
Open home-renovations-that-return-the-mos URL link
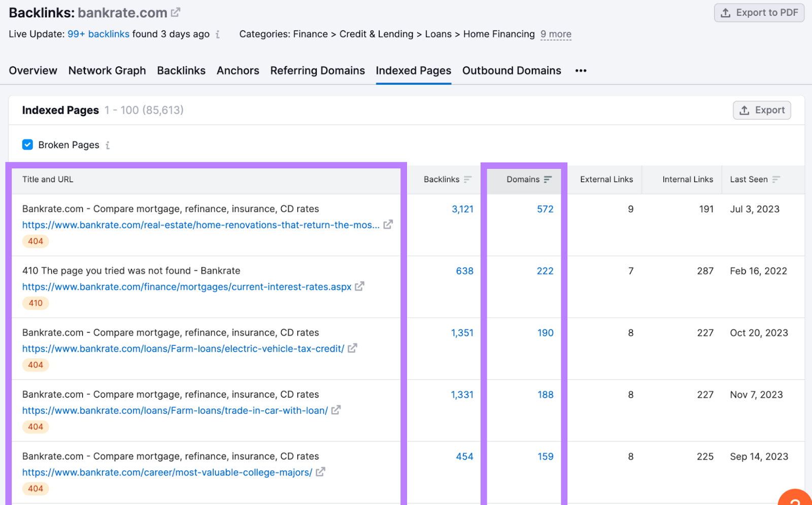[x=201, y=225]
